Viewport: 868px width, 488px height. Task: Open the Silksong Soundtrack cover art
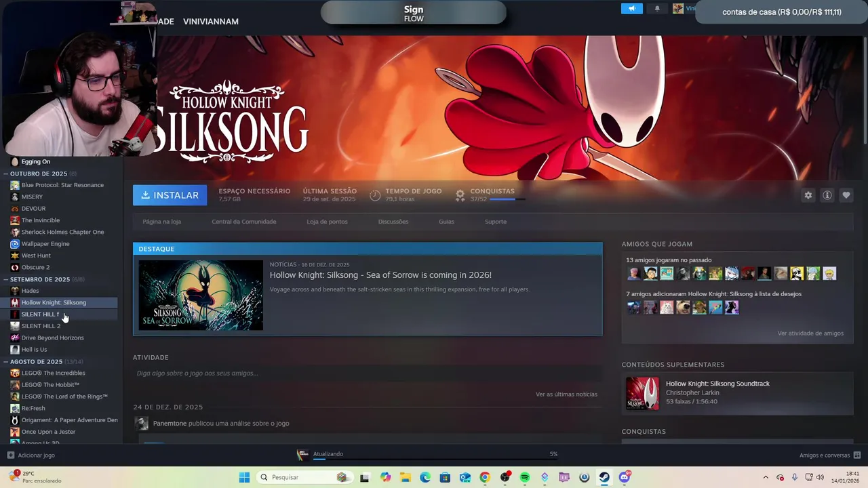[x=642, y=393]
